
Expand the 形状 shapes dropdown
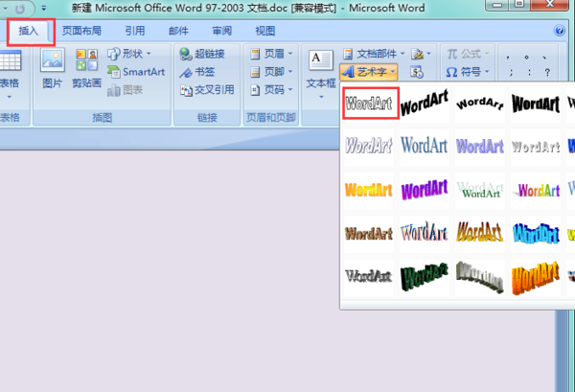click(x=149, y=54)
